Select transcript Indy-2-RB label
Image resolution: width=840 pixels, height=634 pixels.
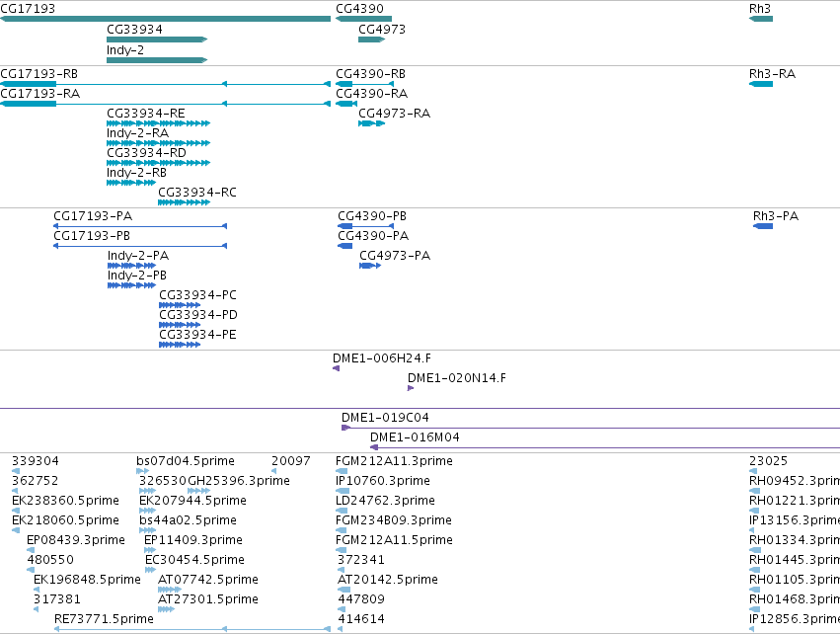pos(136,173)
